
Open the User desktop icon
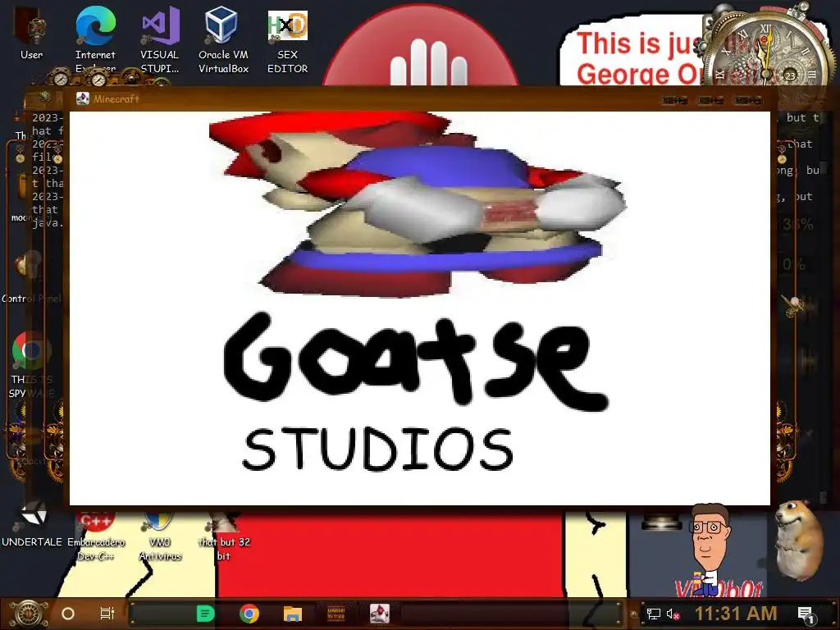click(x=31, y=32)
